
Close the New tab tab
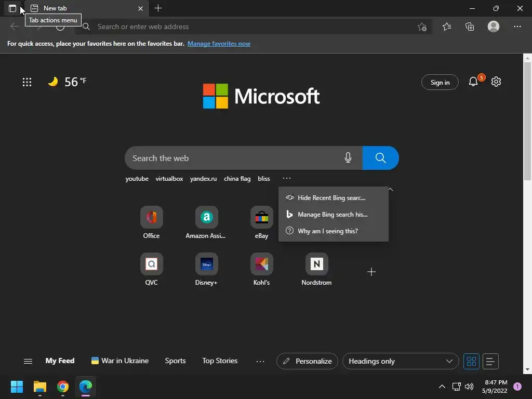(x=140, y=8)
